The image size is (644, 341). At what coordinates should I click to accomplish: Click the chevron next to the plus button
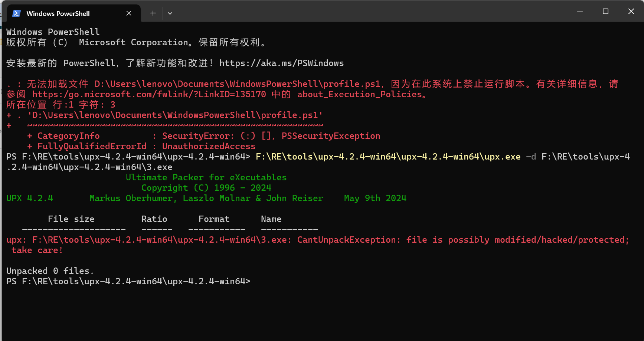(170, 13)
